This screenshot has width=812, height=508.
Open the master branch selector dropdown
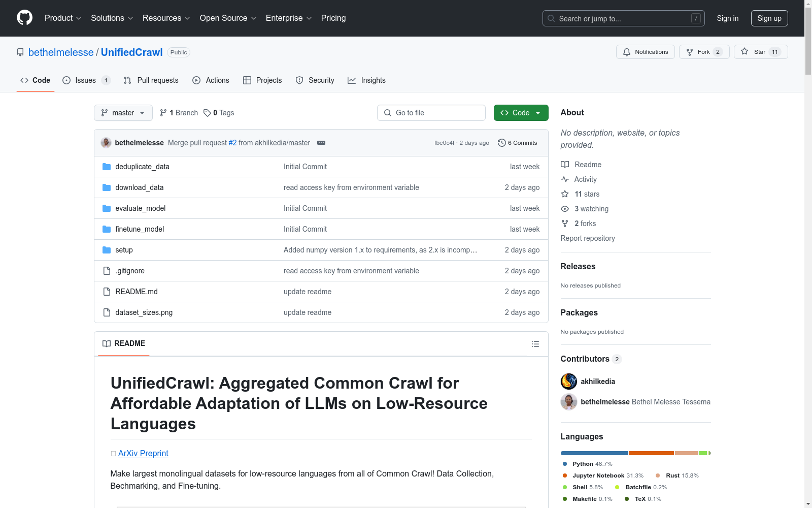pos(123,113)
